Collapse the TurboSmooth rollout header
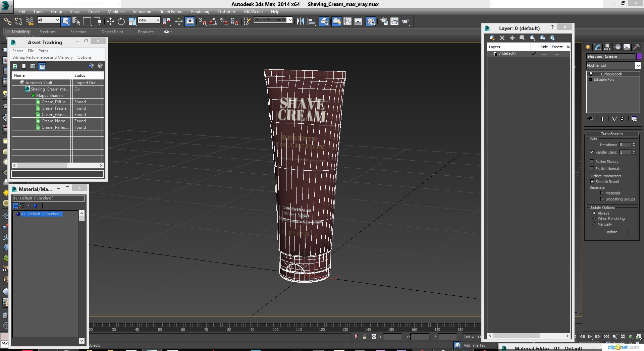The image size is (644, 351). click(x=612, y=134)
